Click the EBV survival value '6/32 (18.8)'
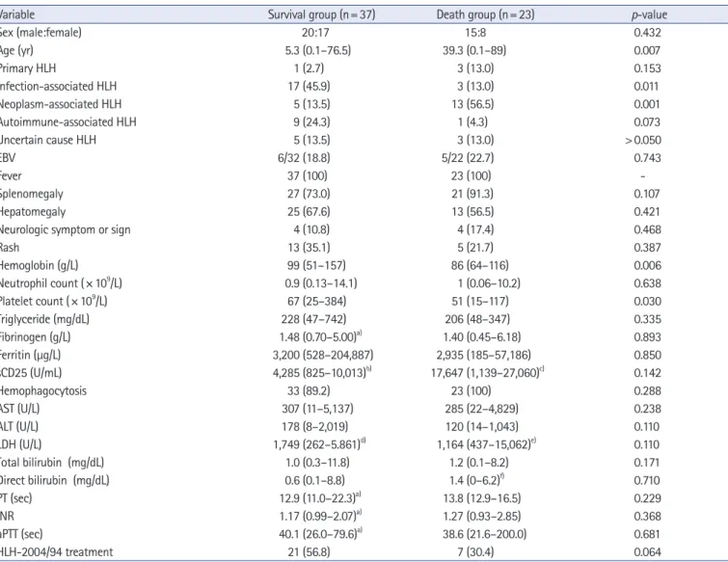728x562 pixels. (304, 158)
